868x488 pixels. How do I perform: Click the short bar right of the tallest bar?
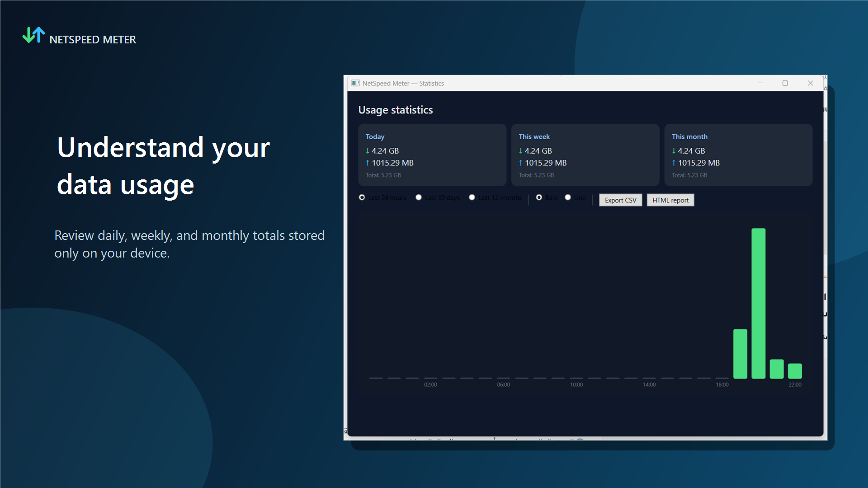pyautogui.click(x=777, y=369)
